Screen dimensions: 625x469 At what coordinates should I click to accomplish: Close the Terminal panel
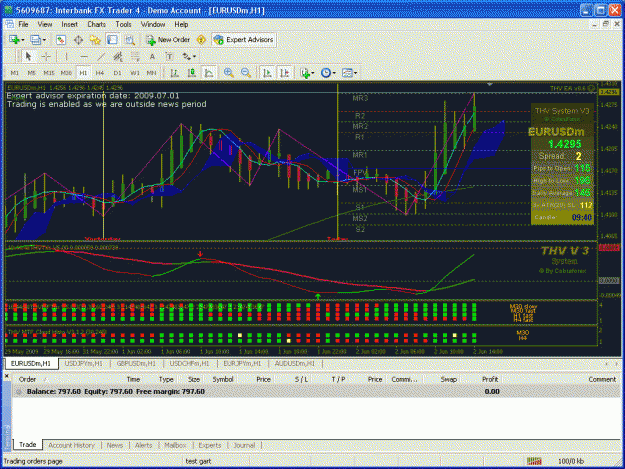(x=6, y=376)
